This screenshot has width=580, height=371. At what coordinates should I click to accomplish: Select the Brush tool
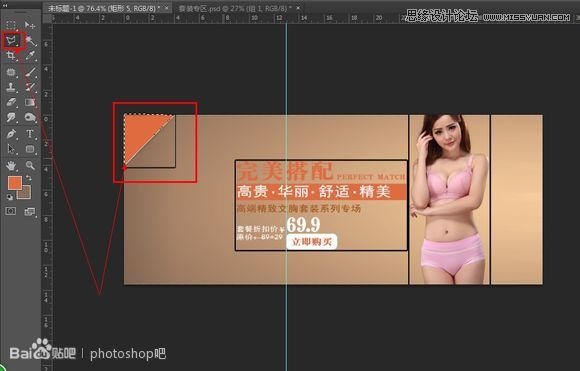[30, 72]
